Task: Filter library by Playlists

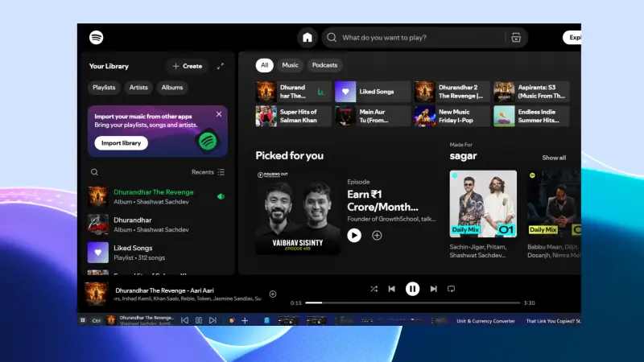Action: point(104,88)
